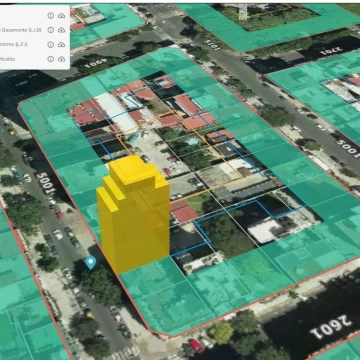Download the Edificable layer
Screen dimensions: 360x360
pyautogui.click(x=62, y=59)
